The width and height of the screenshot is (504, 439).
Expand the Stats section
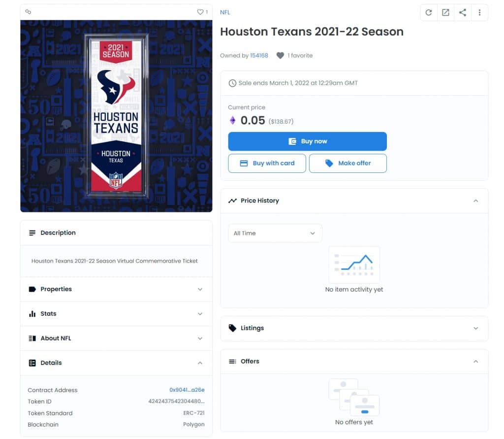[116, 314]
